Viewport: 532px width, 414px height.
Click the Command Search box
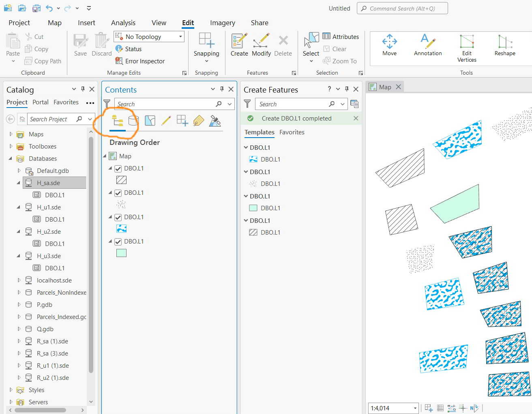(x=402, y=8)
